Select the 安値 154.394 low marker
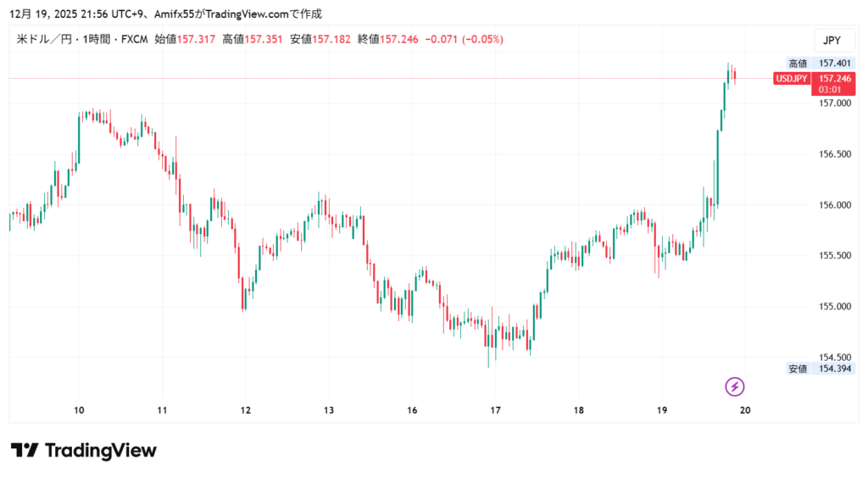This screenshot has height=478, width=868. point(821,369)
